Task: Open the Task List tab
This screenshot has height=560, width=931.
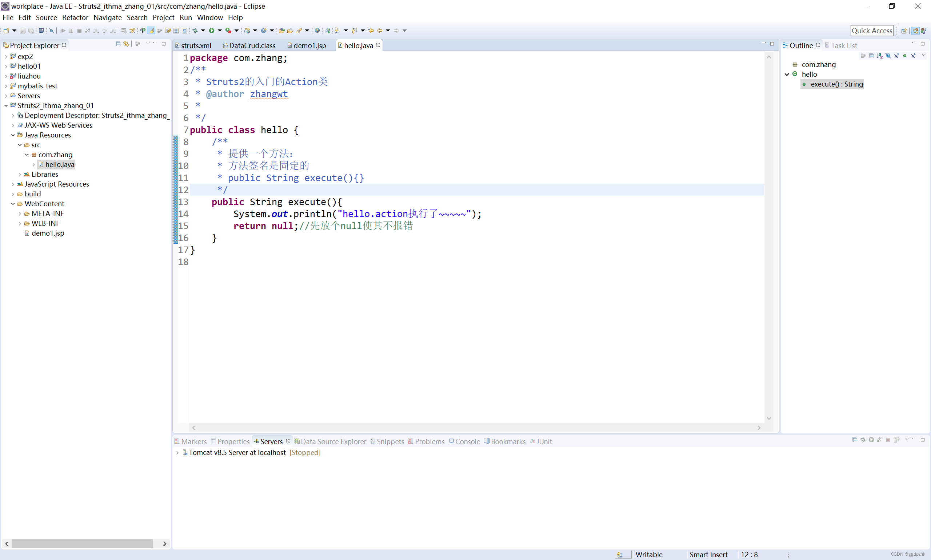Action: tap(841, 45)
